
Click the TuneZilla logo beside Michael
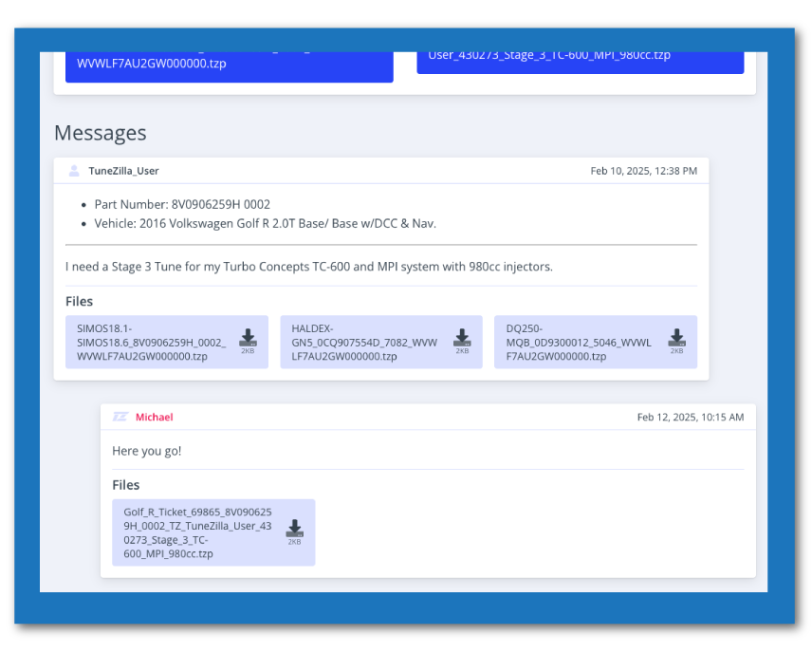pyautogui.click(x=120, y=417)
